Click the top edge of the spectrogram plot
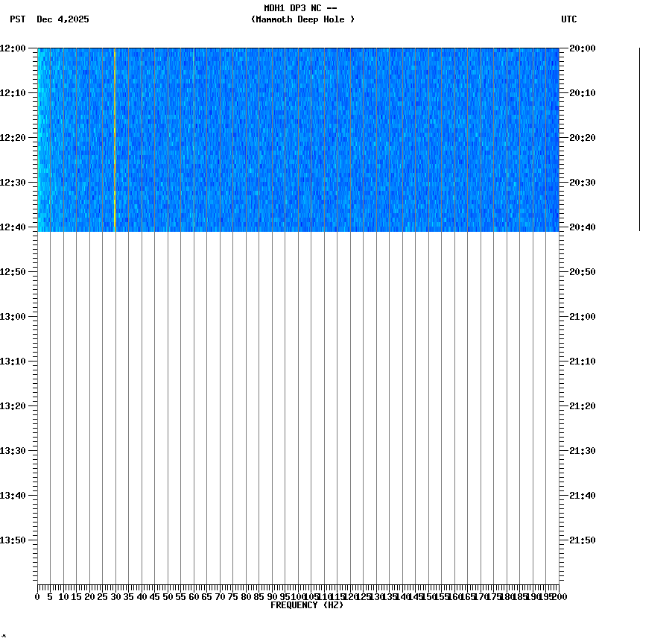 coord(298,48)
